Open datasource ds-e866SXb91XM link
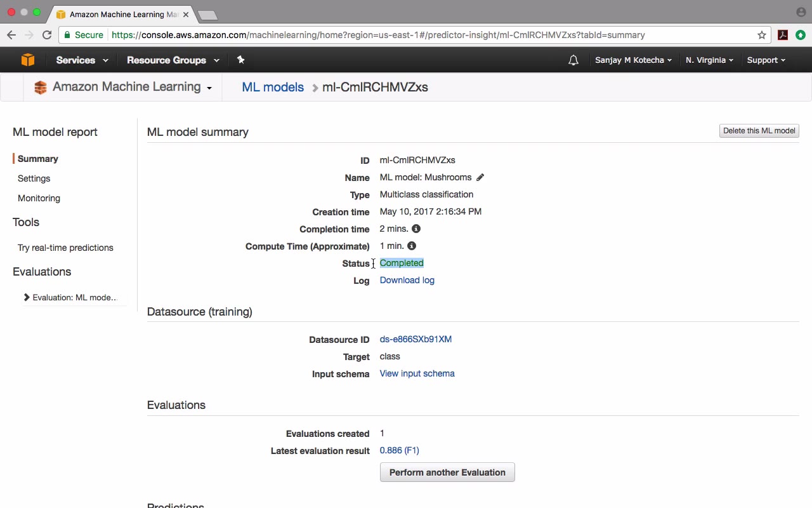The width and height of the screenshot is (812, 508). (416, 339)
